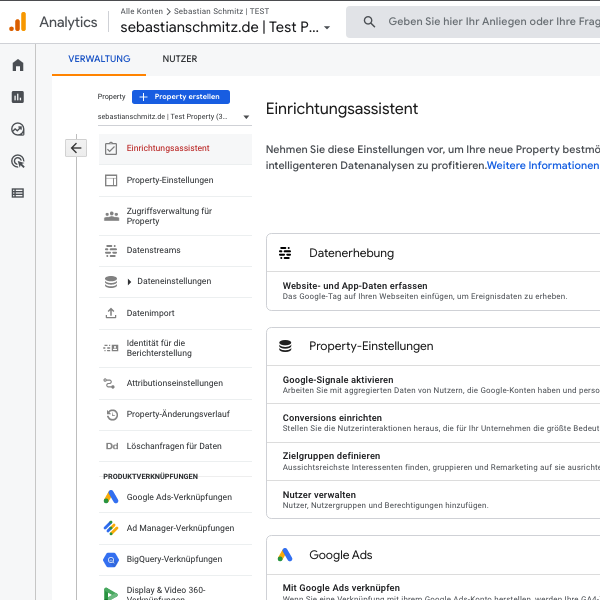This screenshot has height=600, width=600.
Task: Click Property-Einstellungen card database icon
Action: 285,346
